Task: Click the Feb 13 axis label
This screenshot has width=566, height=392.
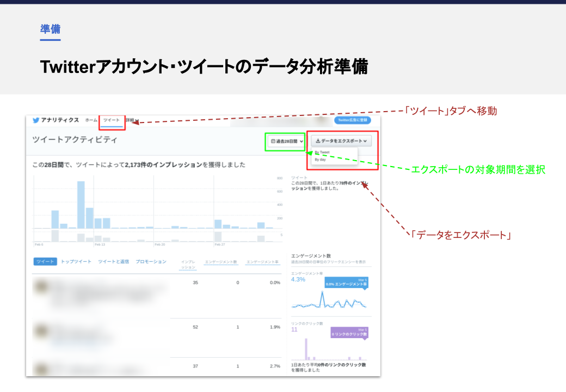Action: (100, 245)
